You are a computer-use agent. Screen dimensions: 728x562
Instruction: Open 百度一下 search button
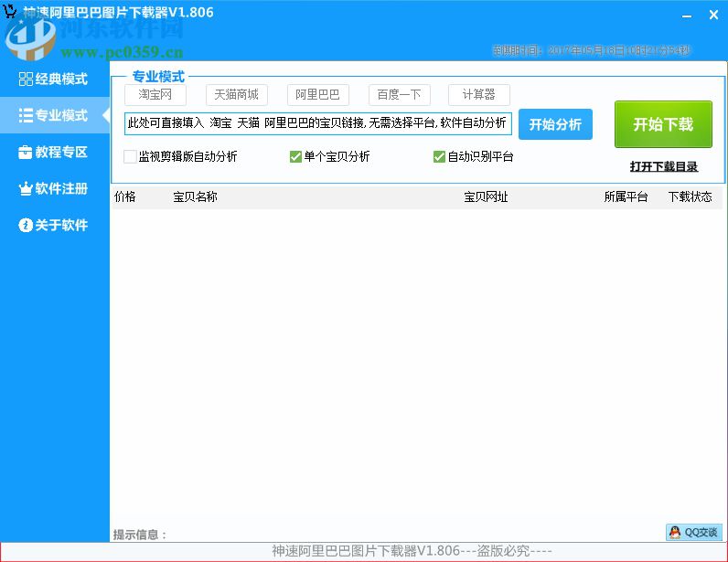pos(400,95)
